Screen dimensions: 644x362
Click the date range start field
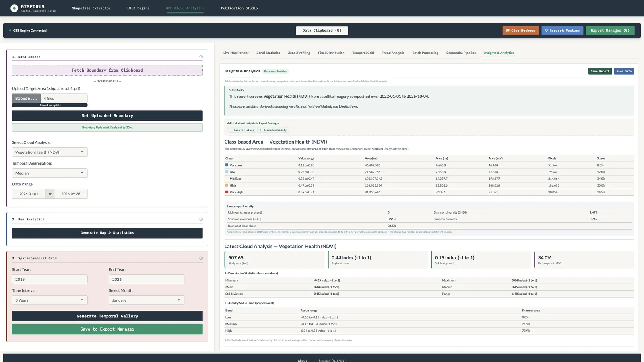tap(29, 194)
